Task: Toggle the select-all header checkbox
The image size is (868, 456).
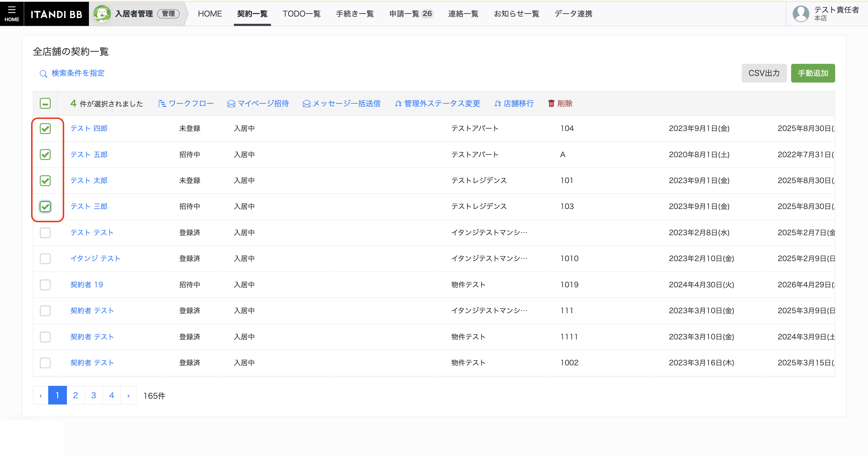Action: [45, 103]
